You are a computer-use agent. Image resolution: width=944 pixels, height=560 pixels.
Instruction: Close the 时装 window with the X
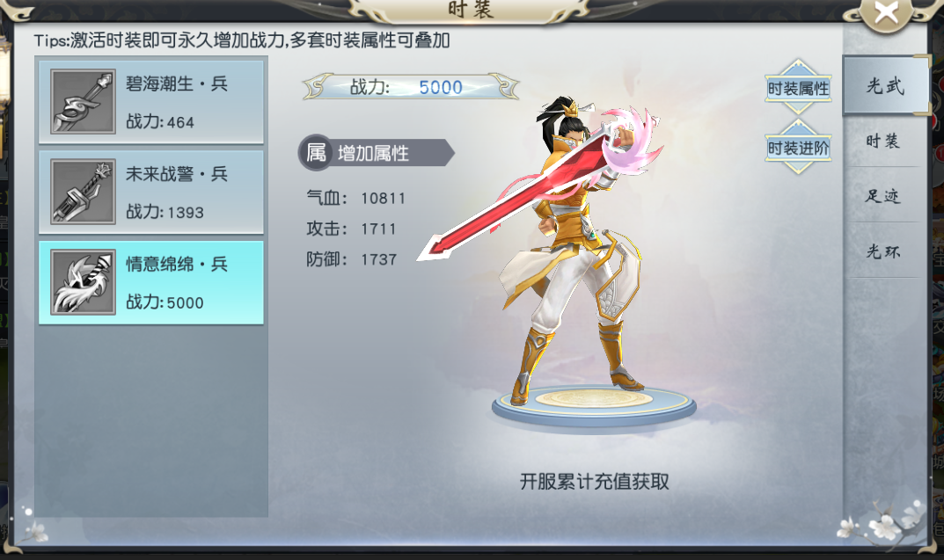(886, 12)
